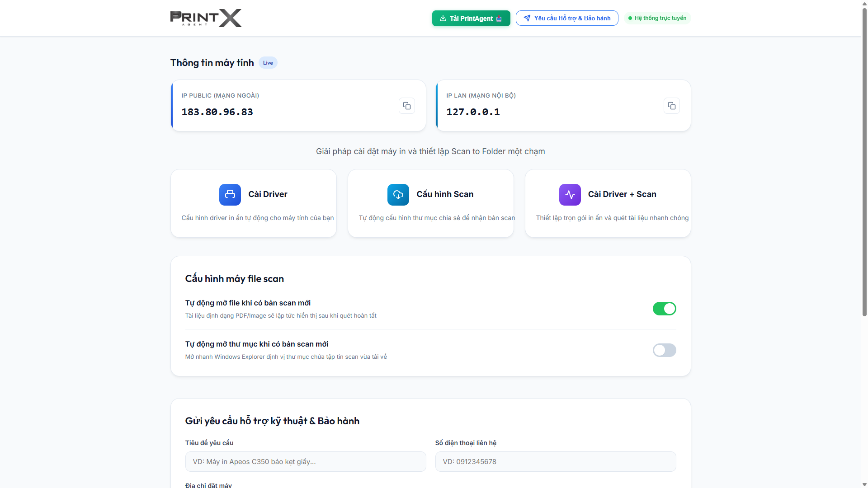Image resolution: width=868 pixels, height=488 pixels.
Task: Click the download icon on Tải PrintAgent
Action: pos(443,18)
